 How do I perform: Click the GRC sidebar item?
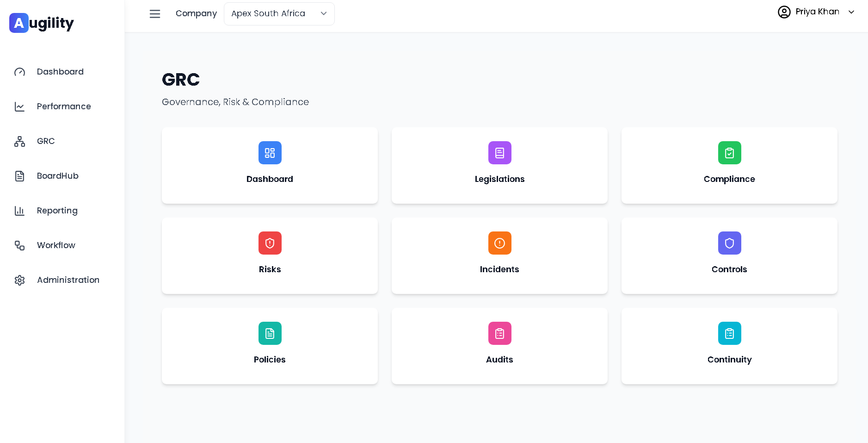coord(45,141)
